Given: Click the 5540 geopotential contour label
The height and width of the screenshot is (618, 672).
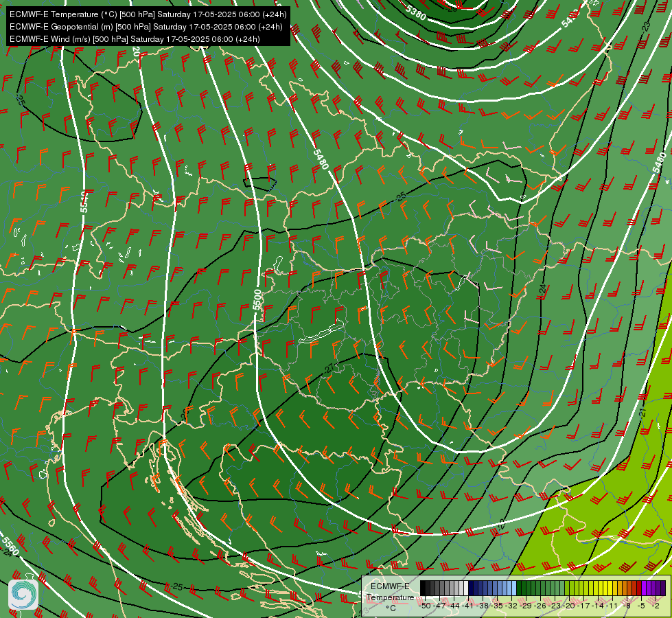Looking at the screenshot, I should click(x=84, y=202).
